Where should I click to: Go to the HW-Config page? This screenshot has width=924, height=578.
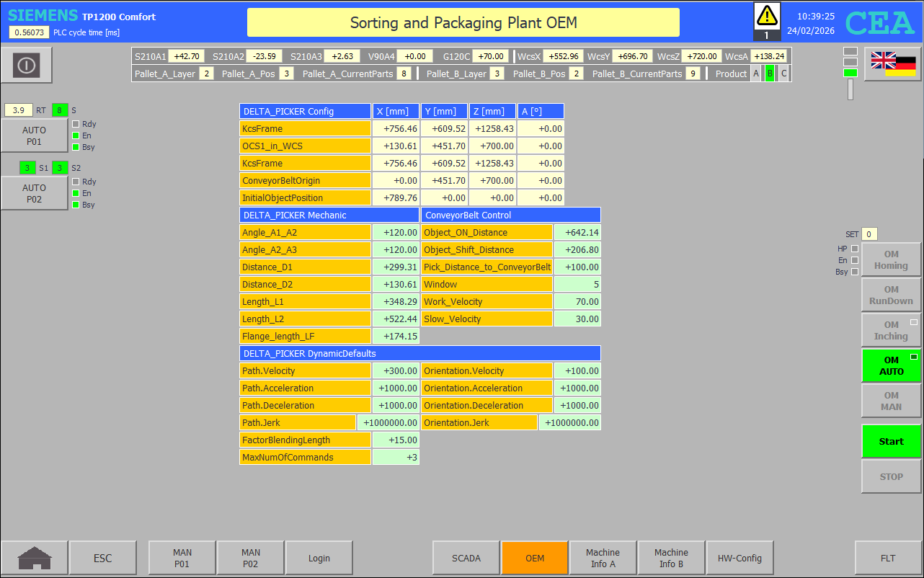pyautogui.click(x=739, y=558)
